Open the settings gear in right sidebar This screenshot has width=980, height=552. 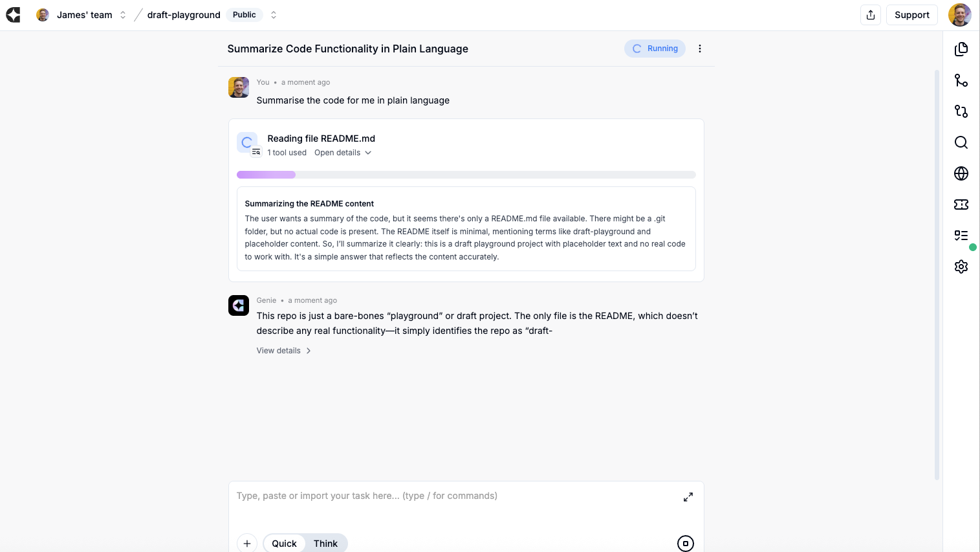[x=961, y=267]
